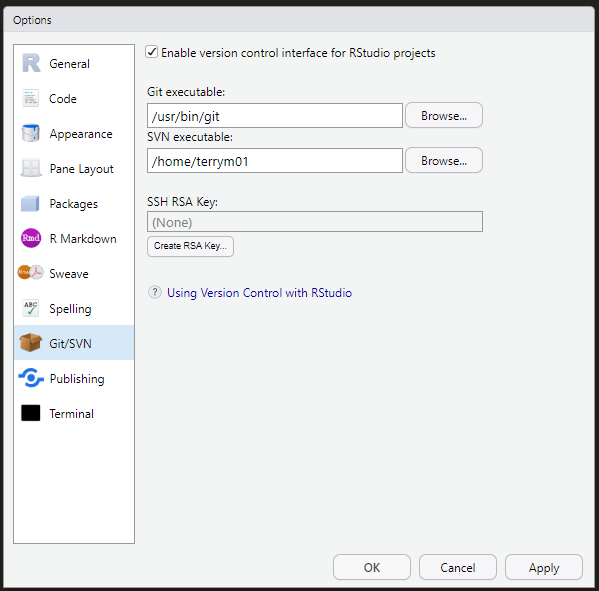Select the Appearance category label
599x591 pixels.
(x=81, y=134)
